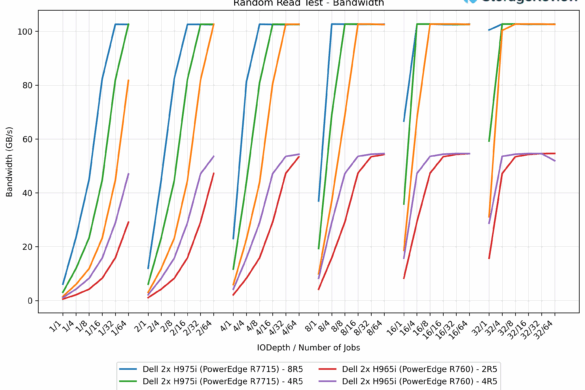Screen dimensions: 585x390
Task: Click the x-axis tick label 4/64
Action: 291,327
